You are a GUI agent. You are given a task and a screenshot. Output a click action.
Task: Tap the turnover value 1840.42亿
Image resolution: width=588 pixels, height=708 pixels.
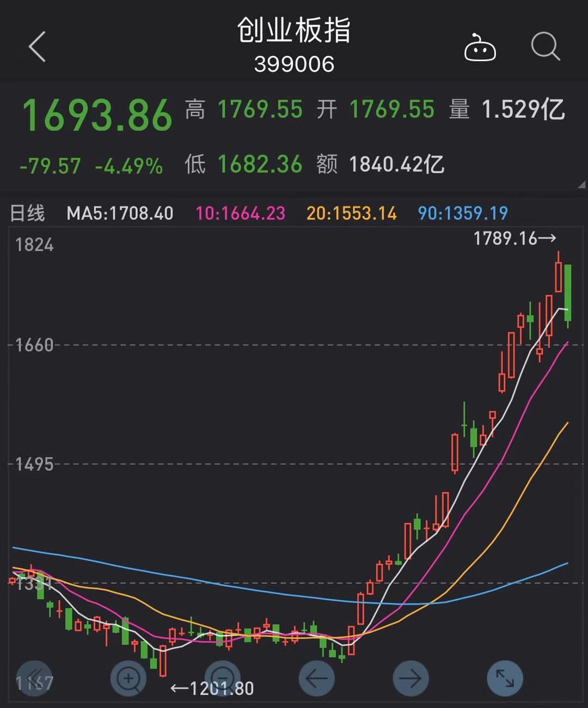click(396, 164)
